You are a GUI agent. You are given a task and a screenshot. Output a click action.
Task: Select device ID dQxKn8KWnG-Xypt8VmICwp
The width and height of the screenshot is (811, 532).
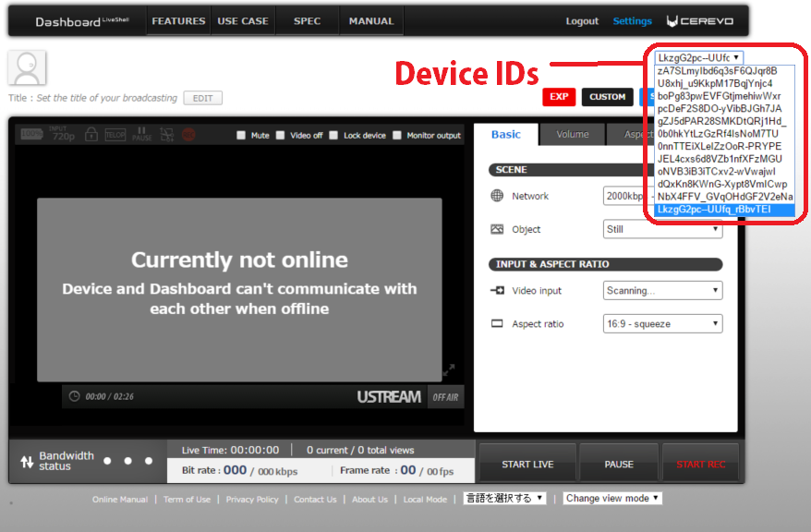point(724,184)
